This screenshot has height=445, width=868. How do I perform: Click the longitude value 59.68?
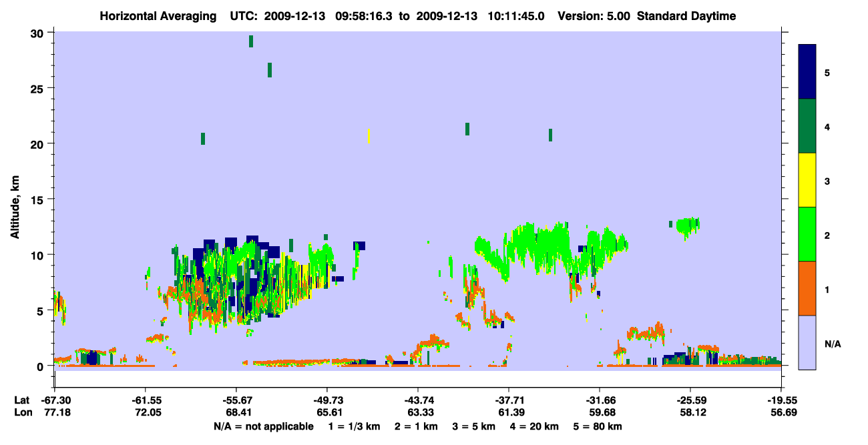point(601,412)
